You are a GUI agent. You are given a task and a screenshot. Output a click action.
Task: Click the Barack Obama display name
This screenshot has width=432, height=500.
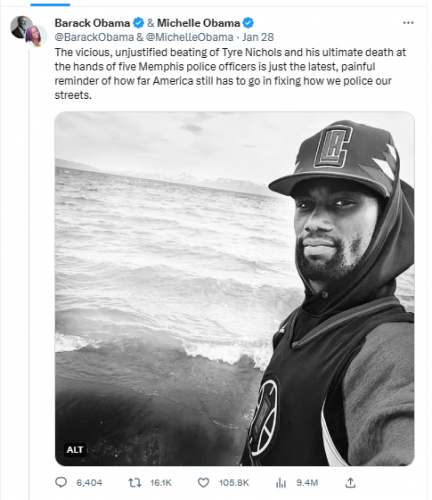pyautogui.click(x=92, y=23)
